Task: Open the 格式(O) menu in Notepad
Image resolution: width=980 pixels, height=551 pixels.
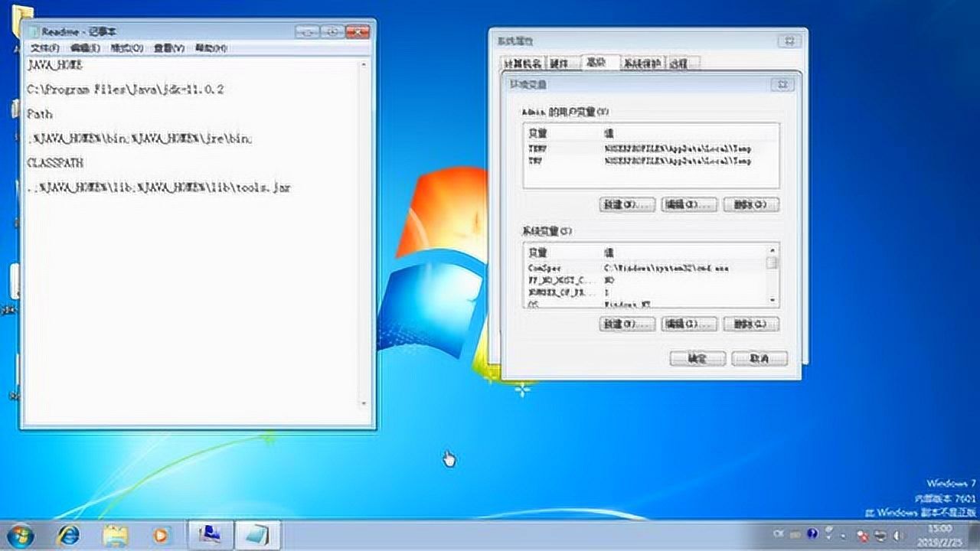Action: coord(127,47)
